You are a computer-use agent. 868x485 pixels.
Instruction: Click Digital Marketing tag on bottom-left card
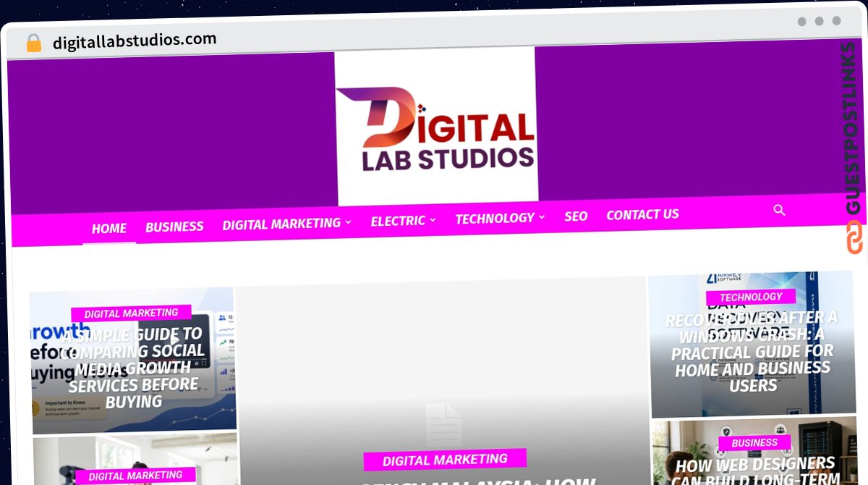(135, 476)
